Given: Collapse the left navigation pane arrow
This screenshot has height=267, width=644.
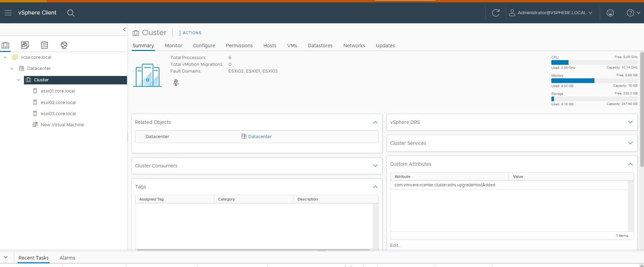Looking at the screenshot, I should pyautogui.click(x=124, y=29).
